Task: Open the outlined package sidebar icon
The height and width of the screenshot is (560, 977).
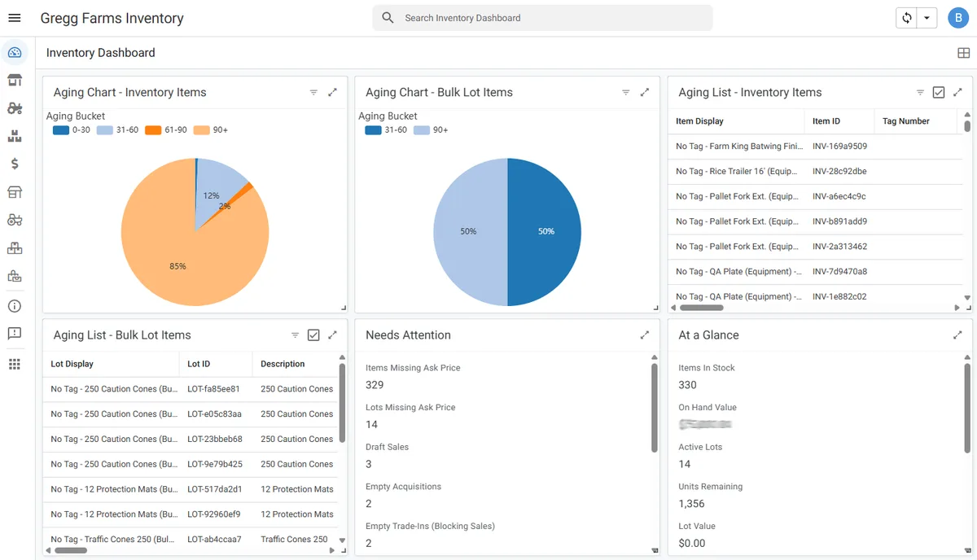Action: tap(14, 276)
